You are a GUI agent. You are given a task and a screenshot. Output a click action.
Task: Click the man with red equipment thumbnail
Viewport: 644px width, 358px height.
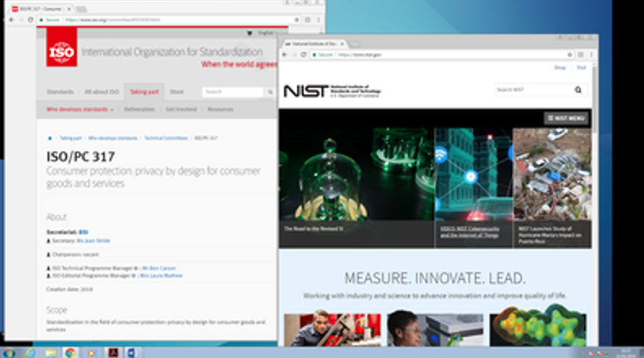pyautogui.click(x=333, y=329)
